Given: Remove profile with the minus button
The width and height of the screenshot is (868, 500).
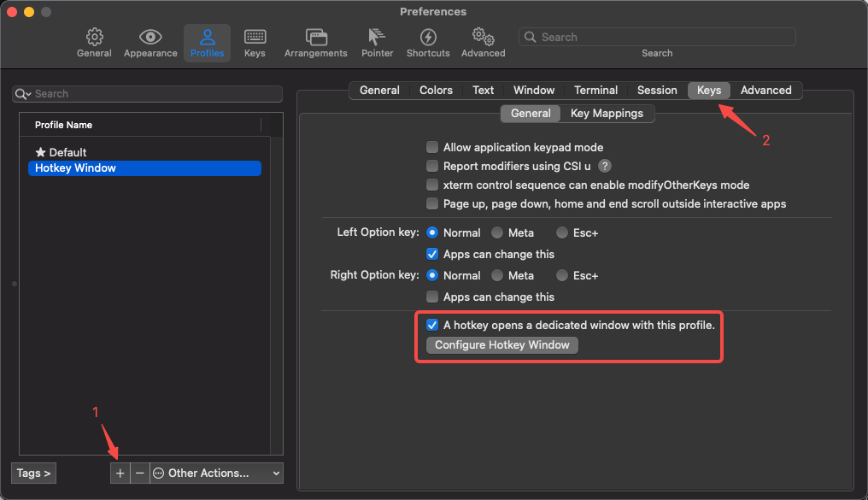Looking at the screenshot, I should 140,473.
